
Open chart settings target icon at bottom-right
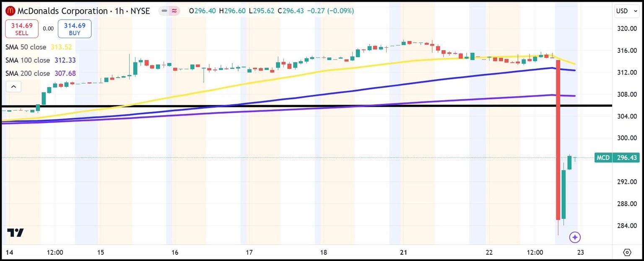[627, 252]
